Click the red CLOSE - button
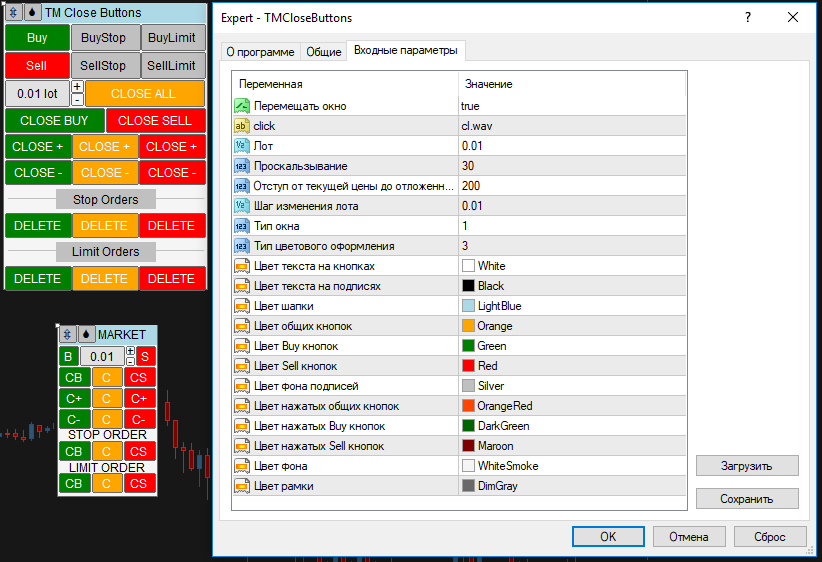822x562 pixels. [x=172, y=172]
